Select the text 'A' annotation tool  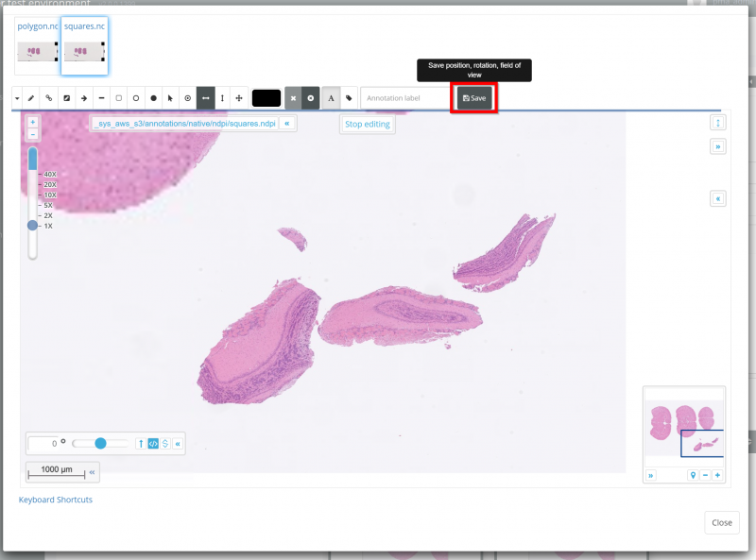(331, 98)
